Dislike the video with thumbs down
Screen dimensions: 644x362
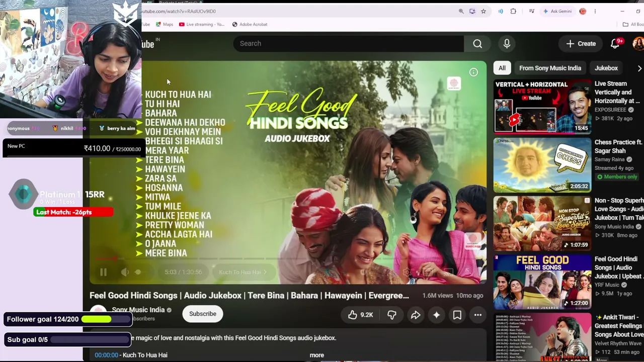[x=391, y=315]
